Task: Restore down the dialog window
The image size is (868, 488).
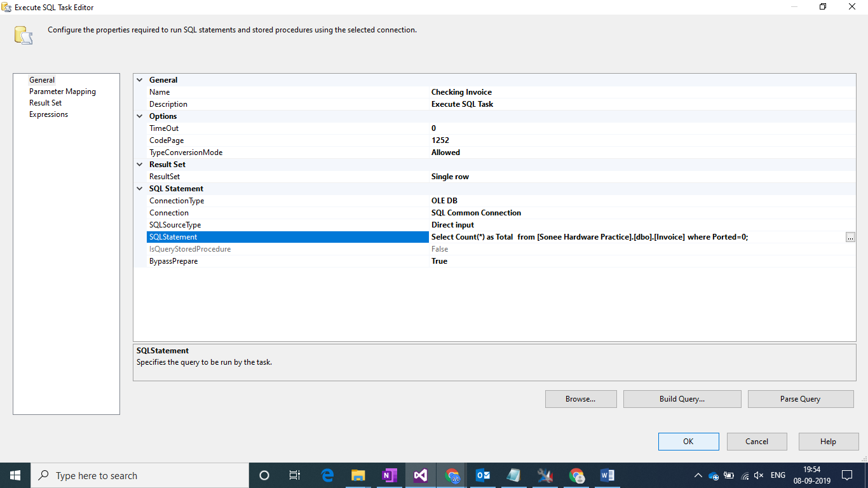Action: [x=823, y=7]
